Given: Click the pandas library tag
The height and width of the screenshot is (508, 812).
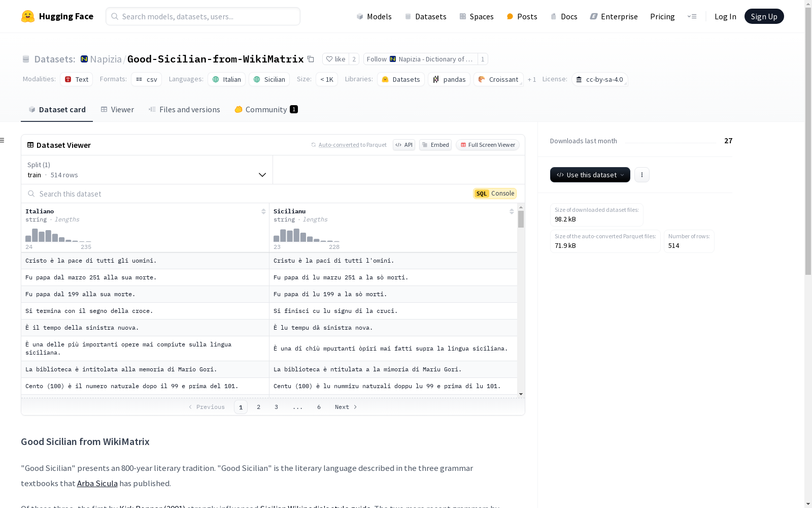Looking at the screenshot, I should (x=449, y=79).
